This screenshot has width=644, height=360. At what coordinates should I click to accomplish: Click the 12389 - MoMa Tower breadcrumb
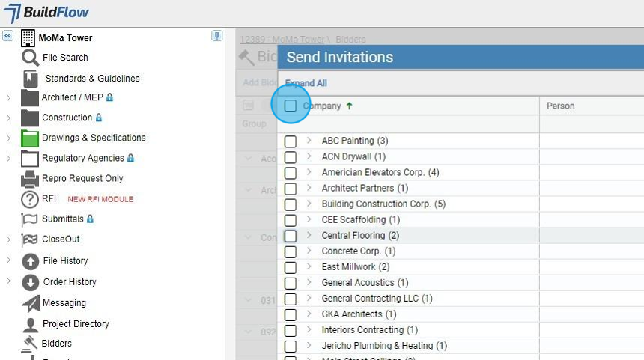point(282,40)
